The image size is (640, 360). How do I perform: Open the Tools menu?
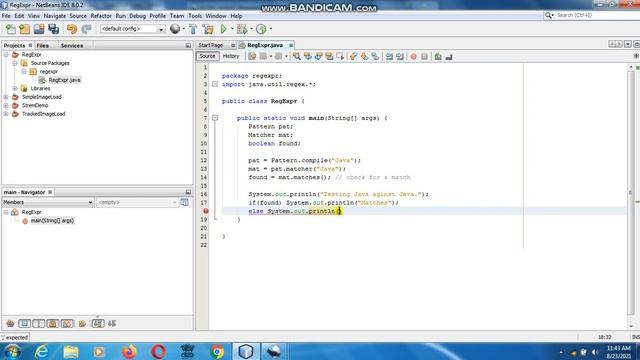[x=195, y=16]
